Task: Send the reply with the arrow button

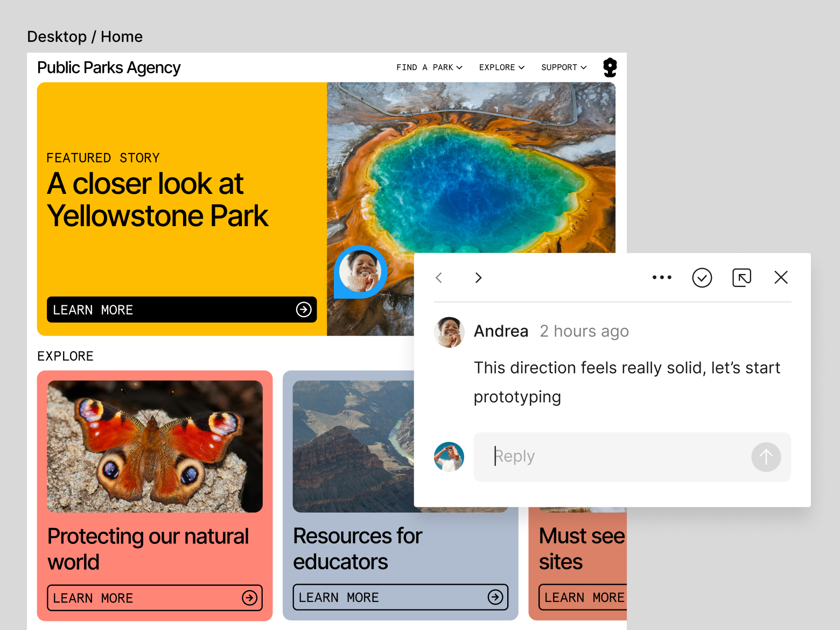Action: click(766, 457)
